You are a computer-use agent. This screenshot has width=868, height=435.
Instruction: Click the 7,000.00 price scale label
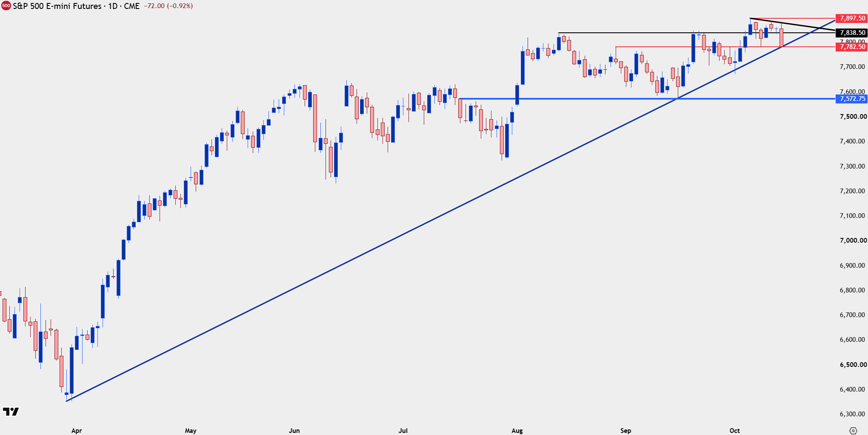[x=852, y=240]
